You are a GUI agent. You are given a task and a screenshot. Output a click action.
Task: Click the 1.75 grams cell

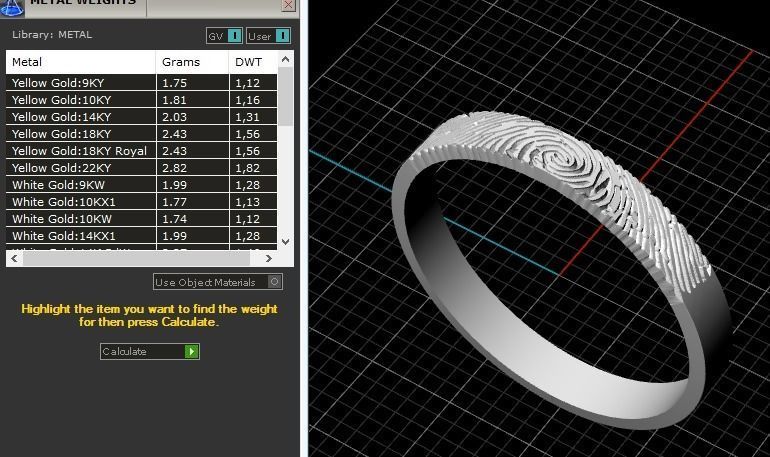click(x=192, y=82)
